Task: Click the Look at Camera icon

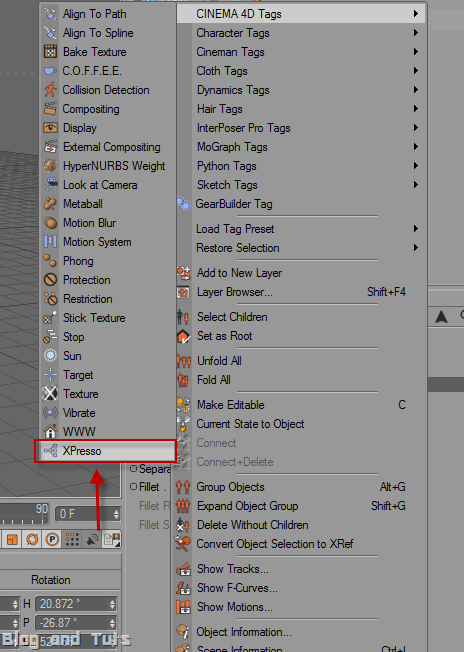Action: coord(50,185)
